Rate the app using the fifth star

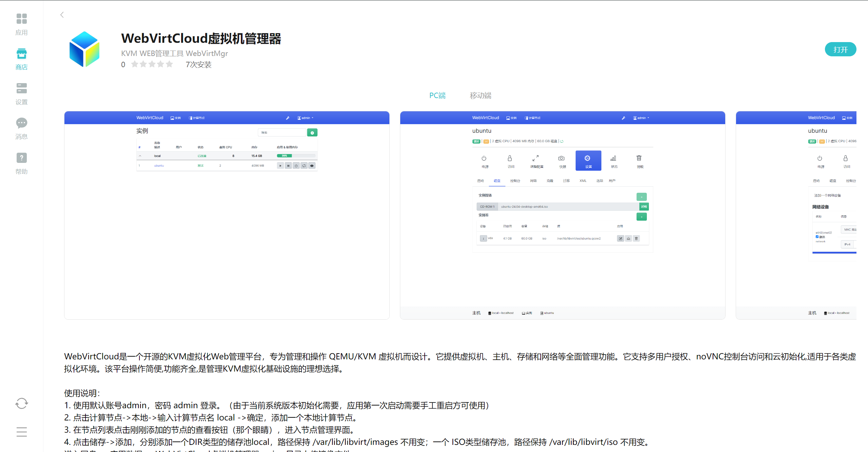click(x=169, y=64)
